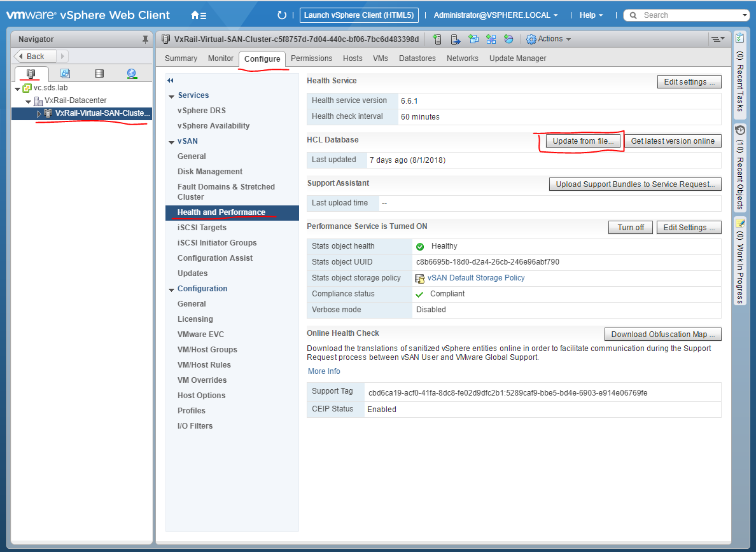
Task: Select Health and Performance item
Action: tap(232, 212)
